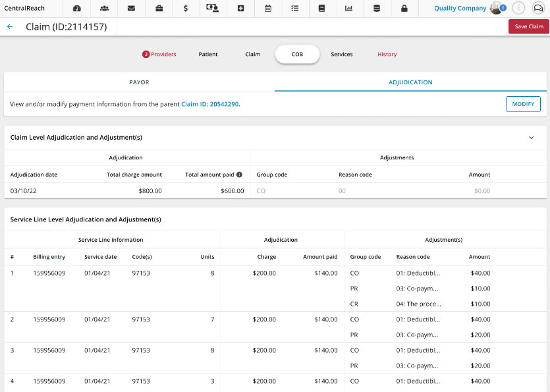This screenshot has height=392, width=550.
Task: Open the calendar icon in top bar
Action: 267,9
